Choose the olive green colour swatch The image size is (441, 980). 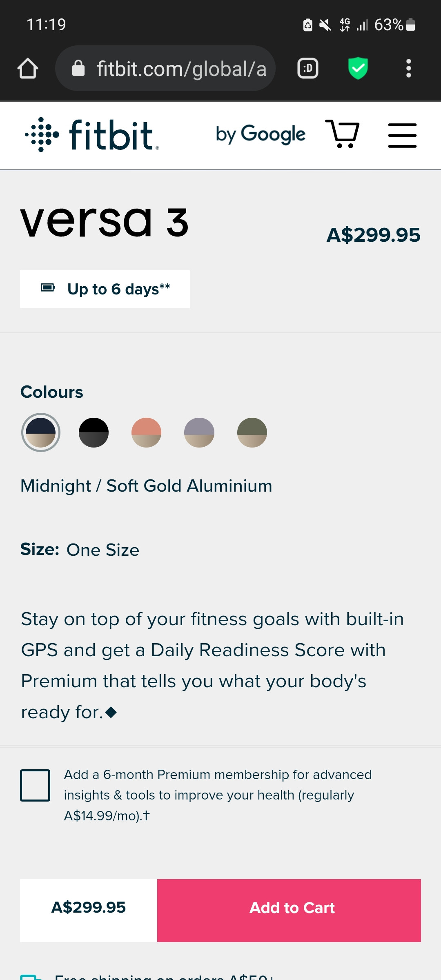pyautogui.click(x=252, y=432)
